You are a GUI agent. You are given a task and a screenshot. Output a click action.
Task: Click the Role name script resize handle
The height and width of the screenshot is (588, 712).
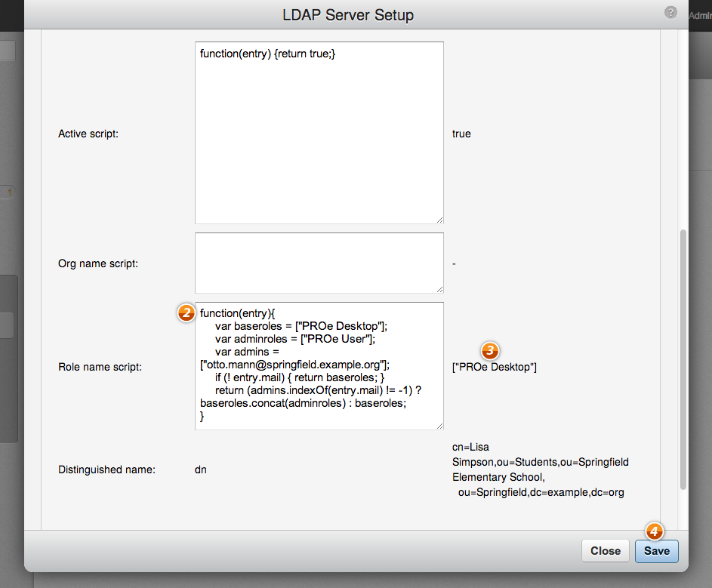(439, 426)
